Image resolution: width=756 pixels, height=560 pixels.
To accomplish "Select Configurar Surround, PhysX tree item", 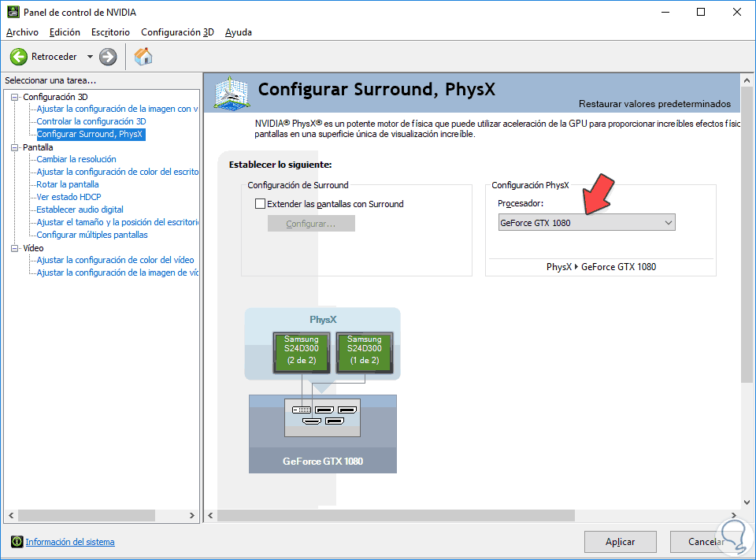I will (x=90, y=134).
